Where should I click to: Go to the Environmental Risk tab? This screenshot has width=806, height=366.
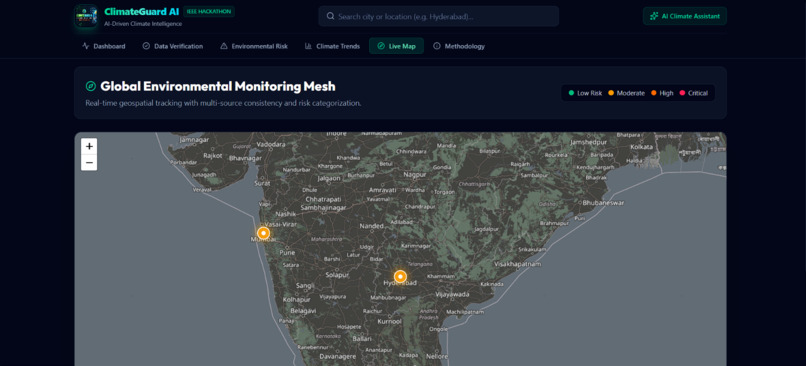click(254, 46)
